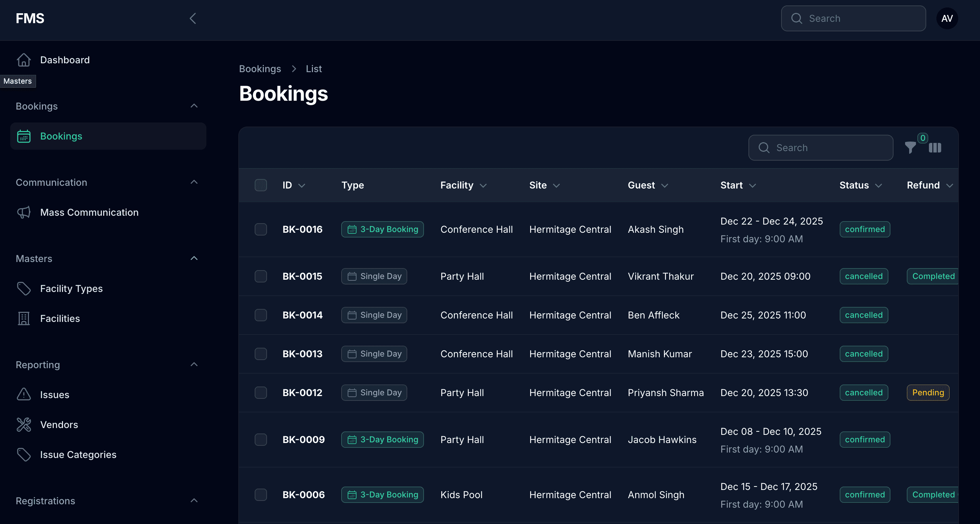Open the column visibility icon
980x524 pixels.
(935, 148)
